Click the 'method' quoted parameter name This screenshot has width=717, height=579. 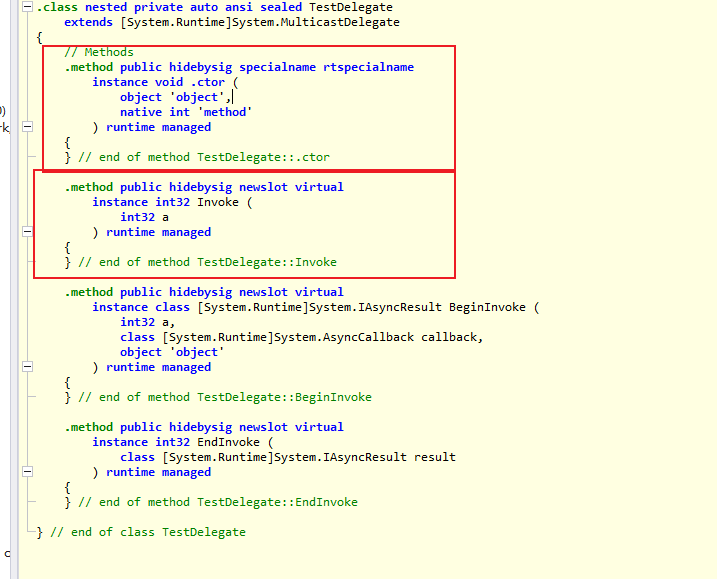225,113
